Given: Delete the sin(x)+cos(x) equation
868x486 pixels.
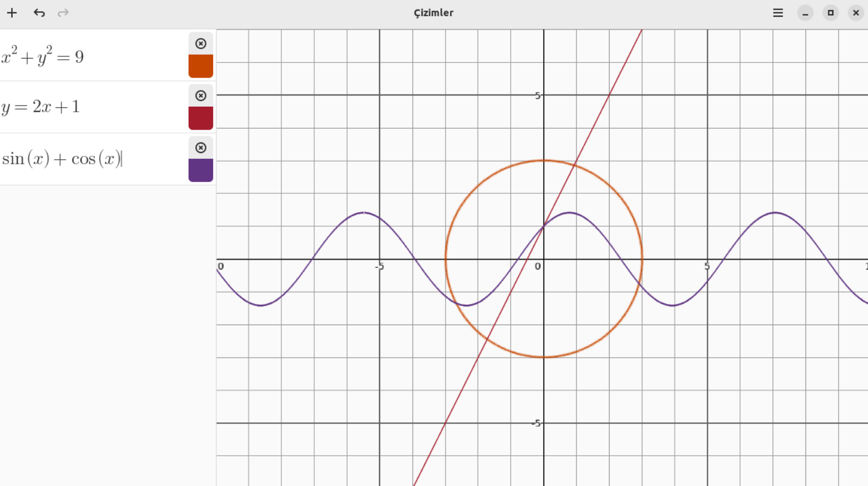Looking at the screenshot, I should click(x=200, y=147).
